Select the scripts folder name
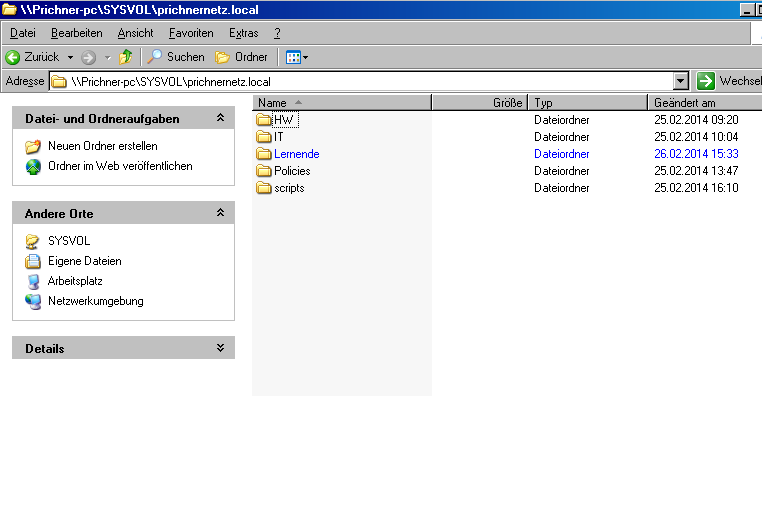This screenshot has width=762, height=512. coord(289,188)
